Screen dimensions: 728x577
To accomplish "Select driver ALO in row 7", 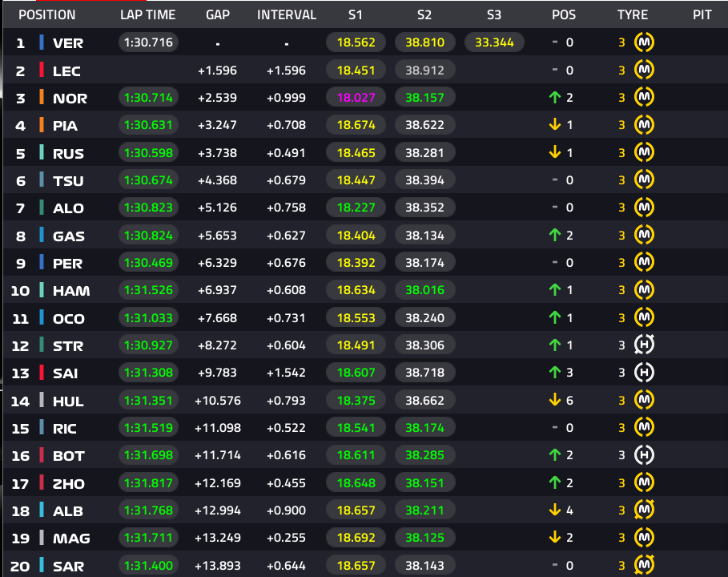I will pyautogui.click(x=68, y=208).
